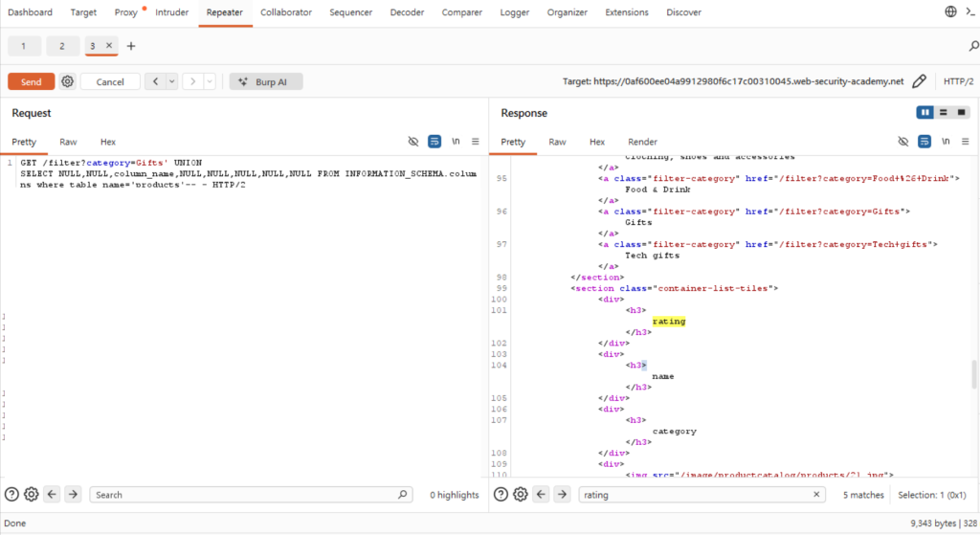Open Request pane hamburger menu

(x=476, y=142)
